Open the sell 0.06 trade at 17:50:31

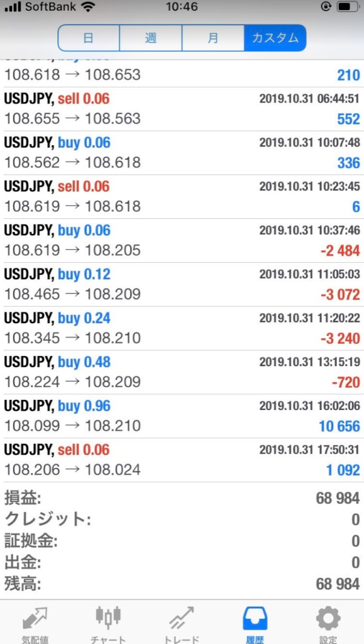(182, 460)
